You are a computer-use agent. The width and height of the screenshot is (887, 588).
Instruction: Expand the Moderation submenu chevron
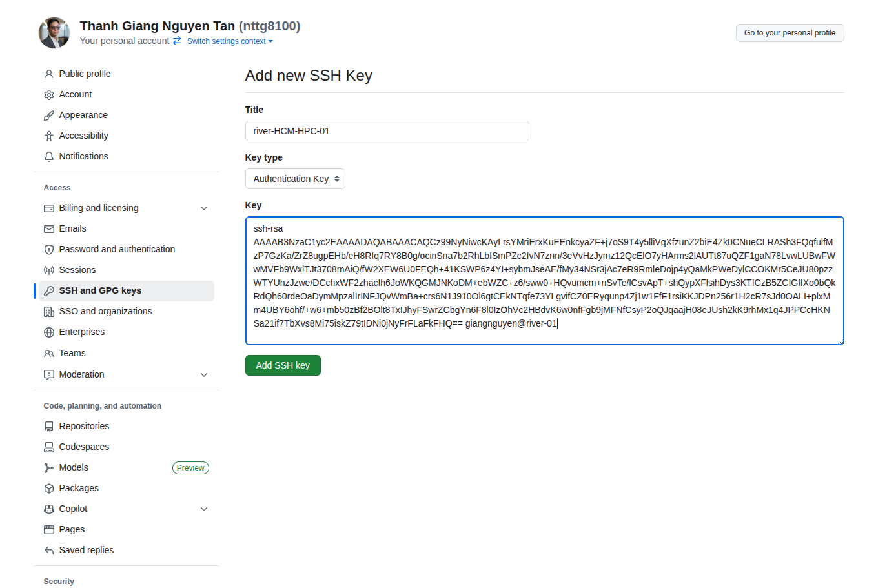[x=204, y=375]
